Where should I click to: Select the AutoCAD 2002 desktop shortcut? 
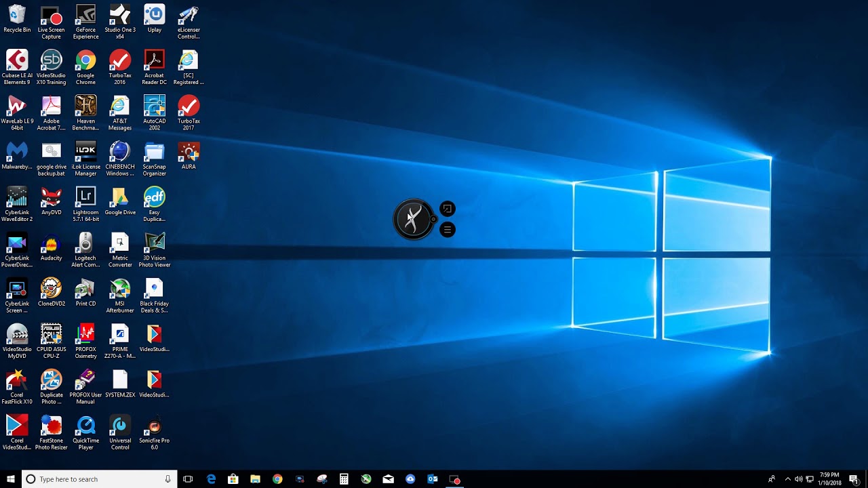click(x=155, y=113)
